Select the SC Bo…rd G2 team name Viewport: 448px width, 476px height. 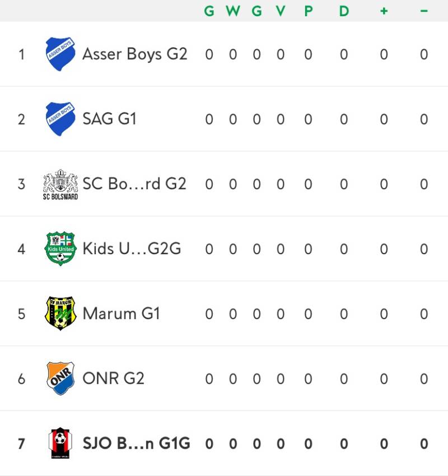tap(134, 184)
